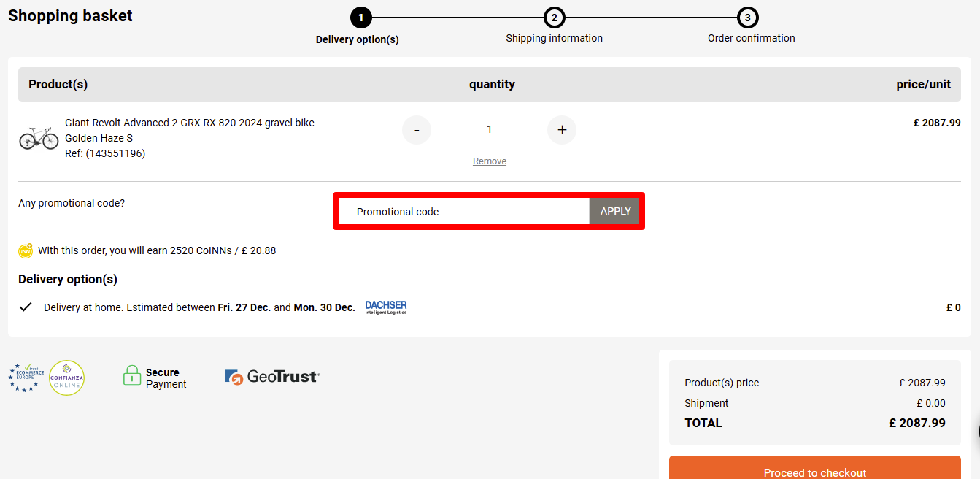Click the CoINNs earnings text
Image resolution: width=980 pixels, height=479 pixels.
(157, 250)
